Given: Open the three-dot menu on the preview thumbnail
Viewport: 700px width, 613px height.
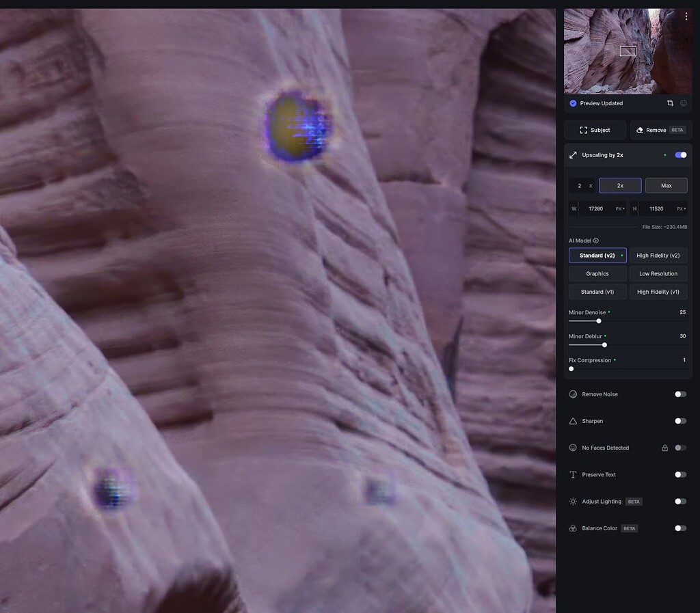Looking at the screenshot, I should tap(686, 16).
